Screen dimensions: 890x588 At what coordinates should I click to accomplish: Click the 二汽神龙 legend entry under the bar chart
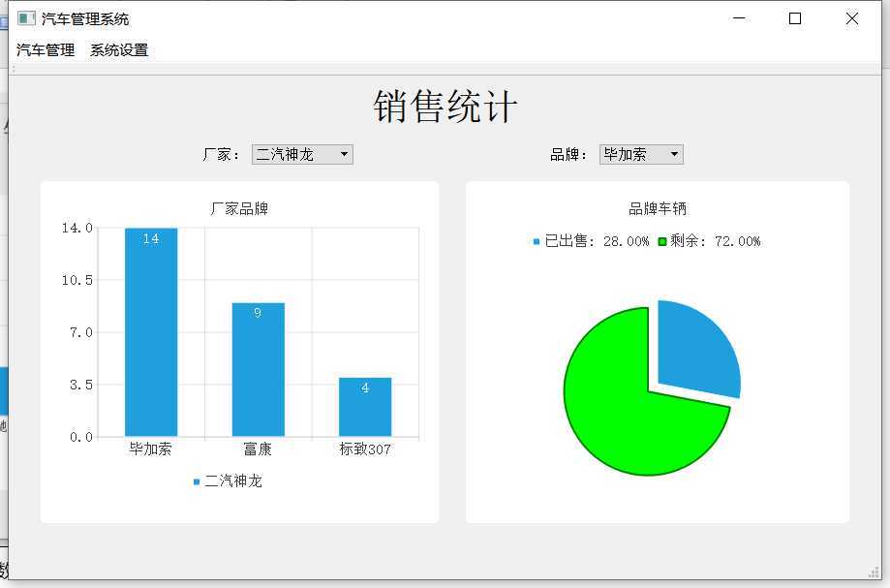228,481
